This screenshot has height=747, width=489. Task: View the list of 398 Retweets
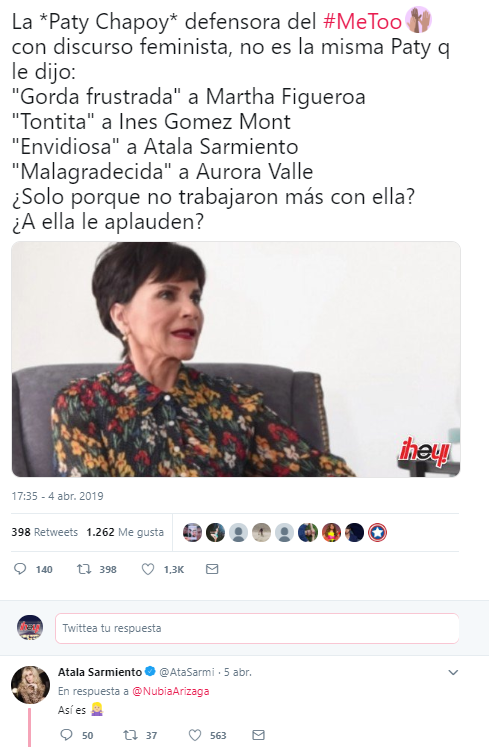[44, 532]
